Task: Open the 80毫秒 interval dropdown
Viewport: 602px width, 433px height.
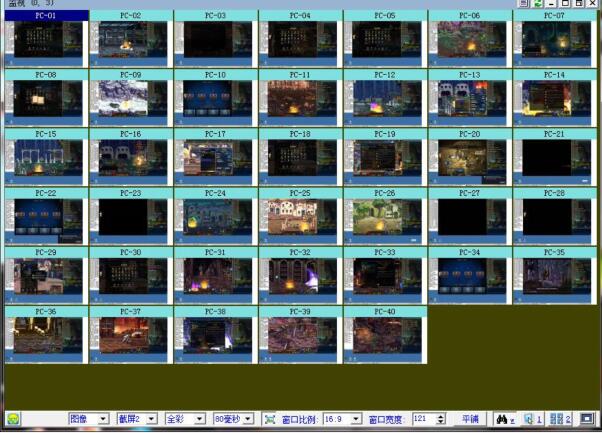Action: click(x=234, y=419)
